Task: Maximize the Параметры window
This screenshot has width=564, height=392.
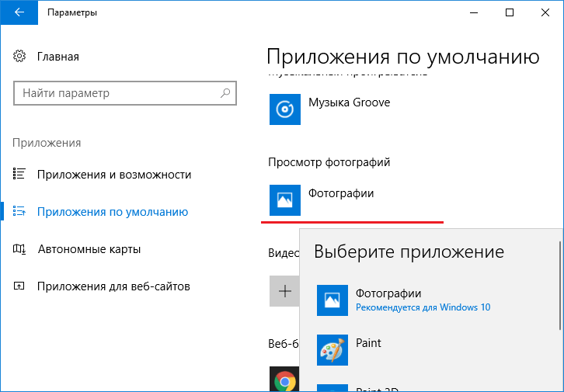Action: [510, 12]
